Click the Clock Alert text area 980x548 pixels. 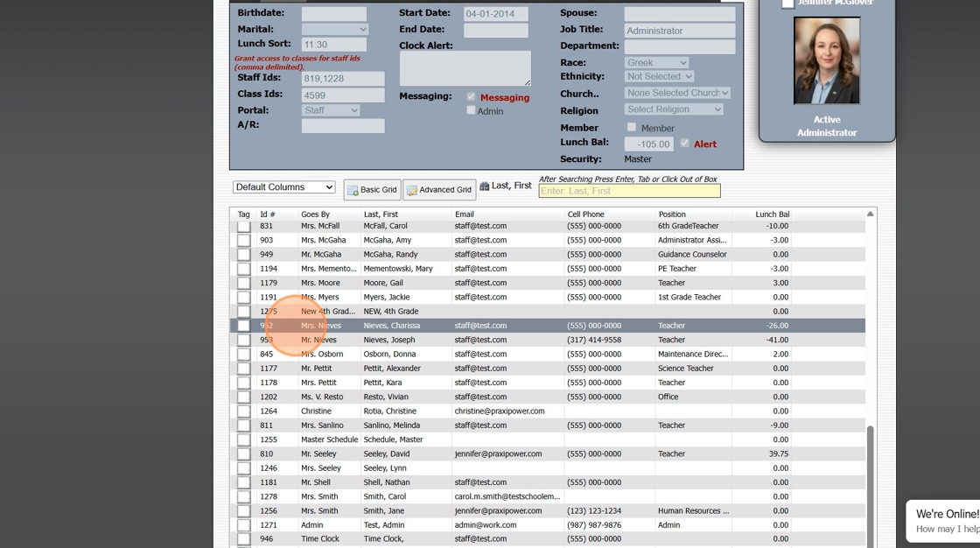465,68
